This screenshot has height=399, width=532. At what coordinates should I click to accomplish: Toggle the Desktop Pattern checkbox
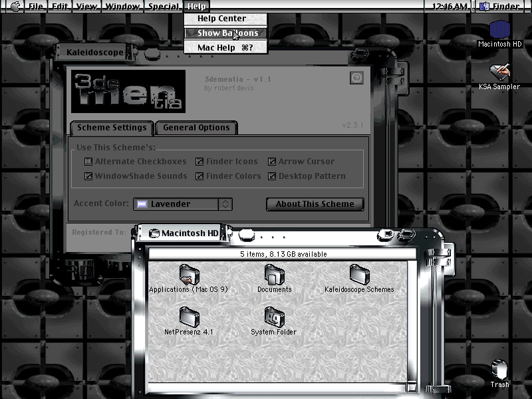tap(272, 176)
